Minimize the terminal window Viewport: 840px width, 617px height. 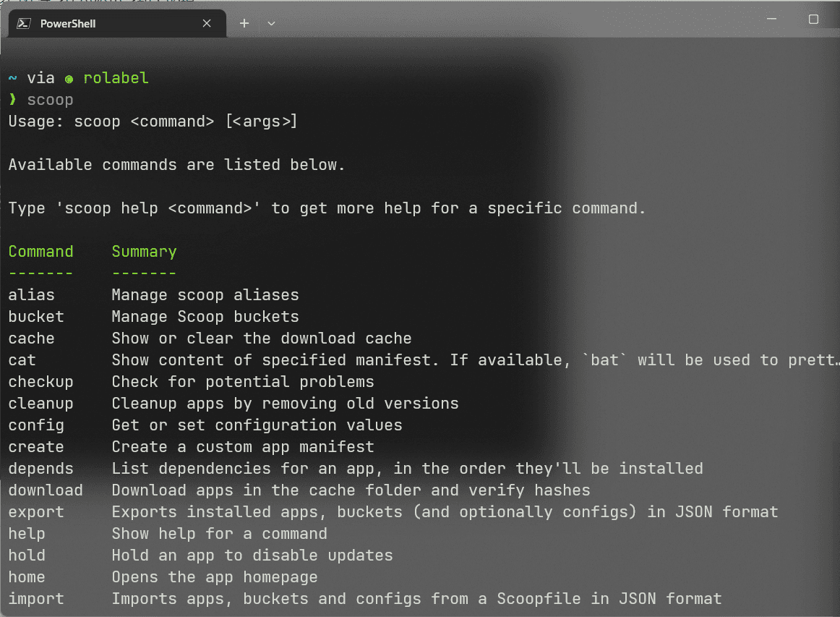pos(771,19)
